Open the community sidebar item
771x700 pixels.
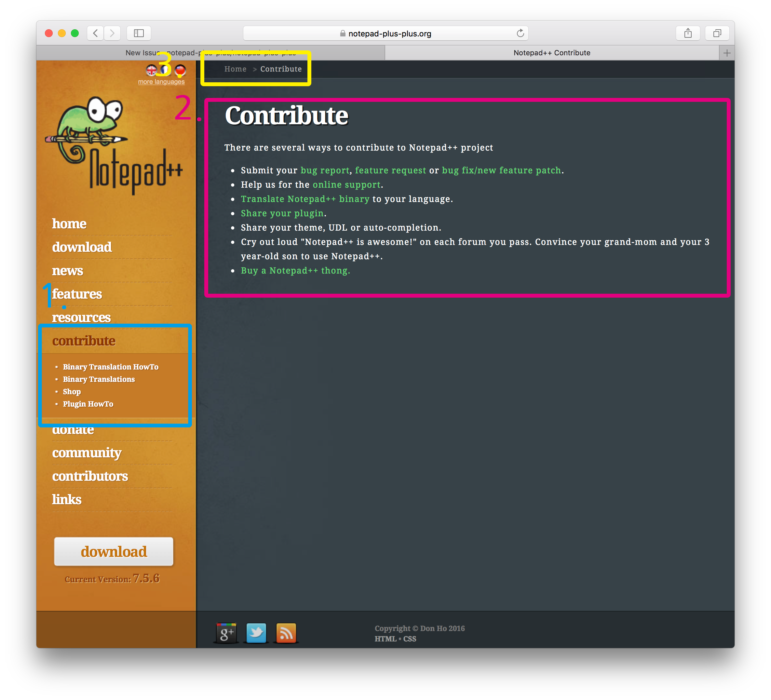pyautogui.click(x=87, y=453)
